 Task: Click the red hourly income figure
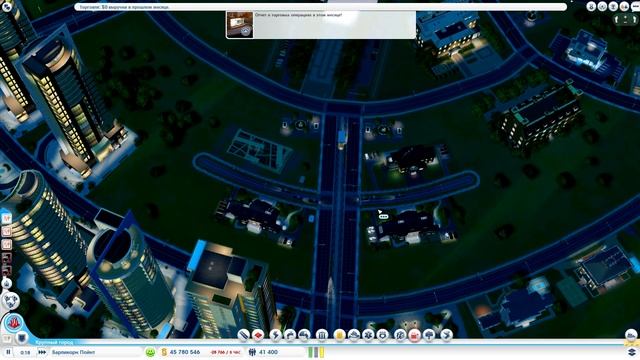(x=225, y=352)
